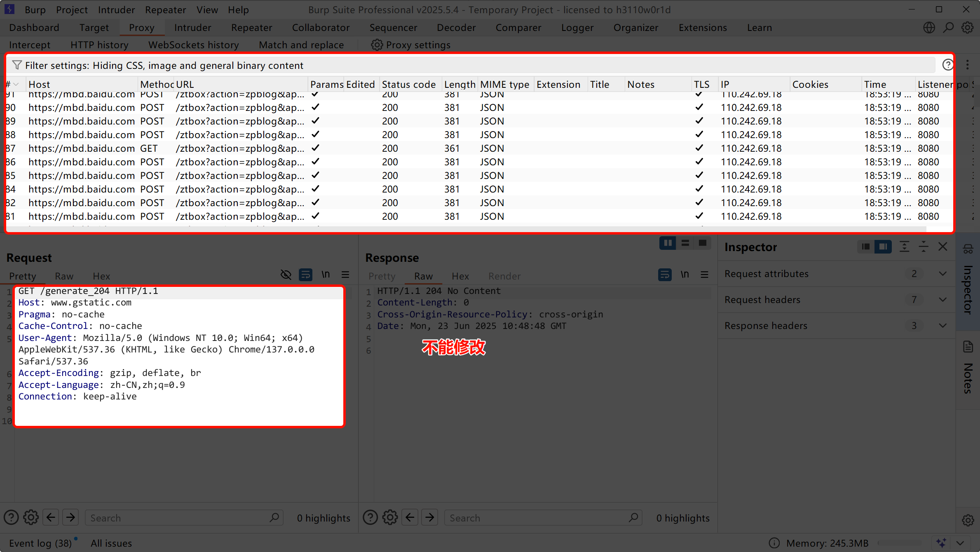Expand the Request headers section

pos(942,300)
